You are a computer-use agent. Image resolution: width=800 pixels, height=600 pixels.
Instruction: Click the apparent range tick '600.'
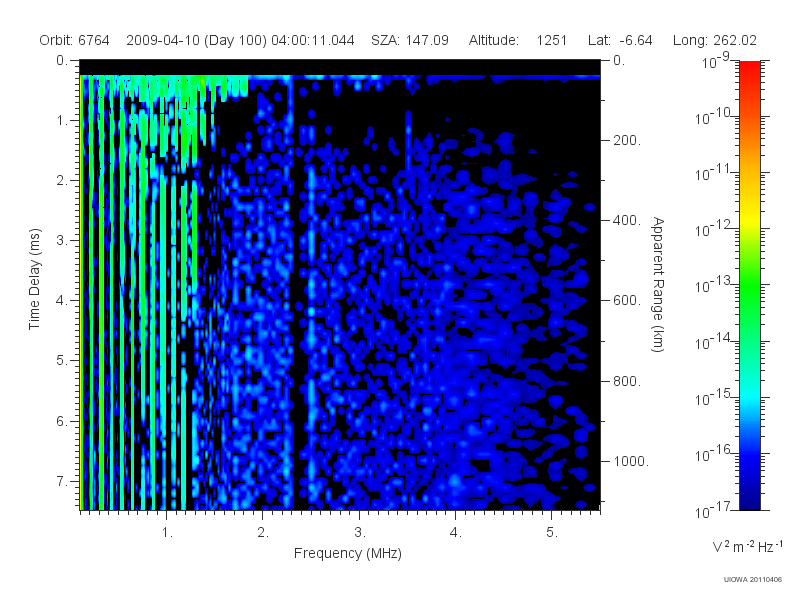click(627, 301)
